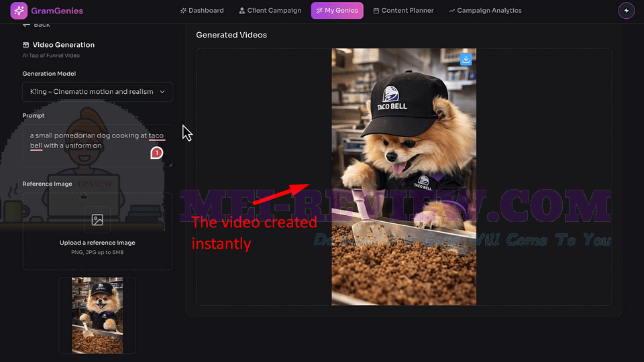The height and width of the screenshot is (362, 644).
Task: Click into the Prompt text field
Action: click(97, 145)
